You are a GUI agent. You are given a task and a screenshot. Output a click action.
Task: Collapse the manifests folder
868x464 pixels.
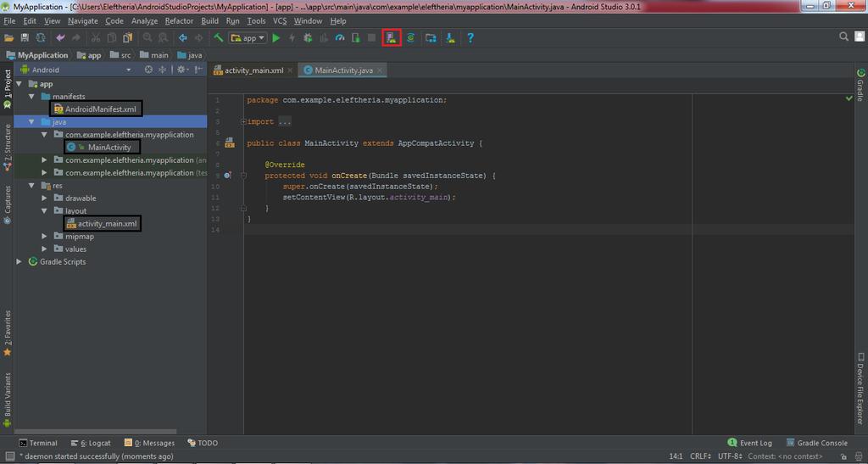[31, 97]
